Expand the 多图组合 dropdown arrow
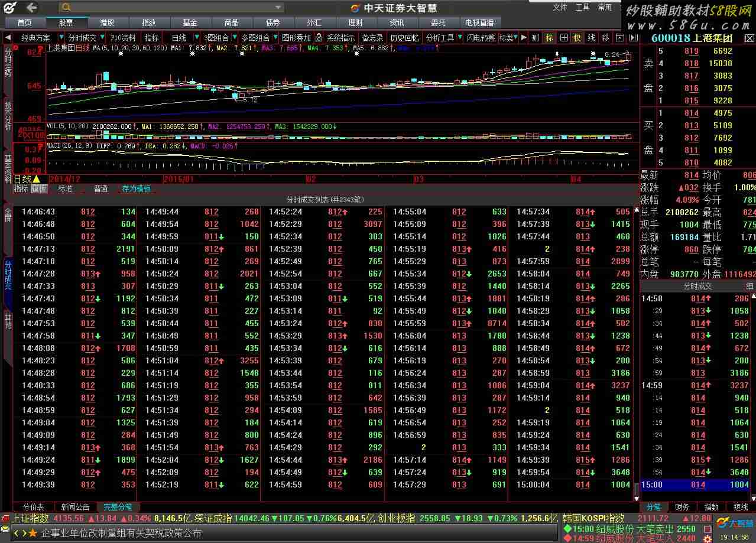The width and height of the screenshot is (756, 543). tap(275, 37)
